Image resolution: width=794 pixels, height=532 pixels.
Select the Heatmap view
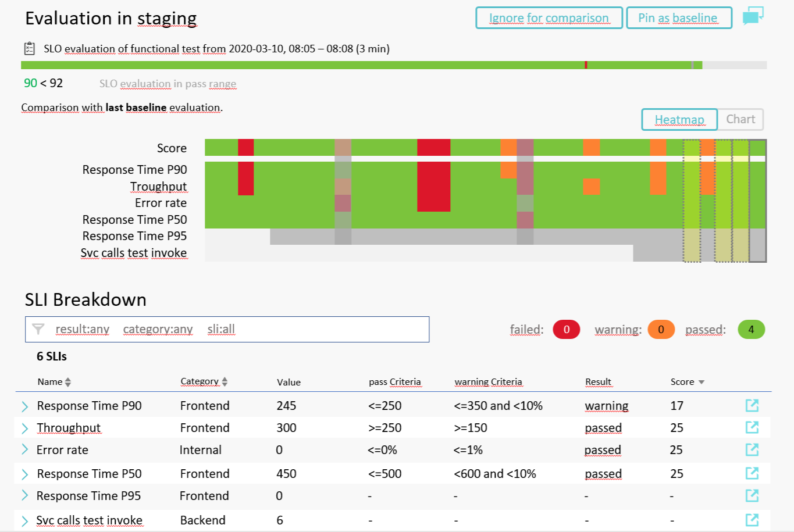point(679,119)
